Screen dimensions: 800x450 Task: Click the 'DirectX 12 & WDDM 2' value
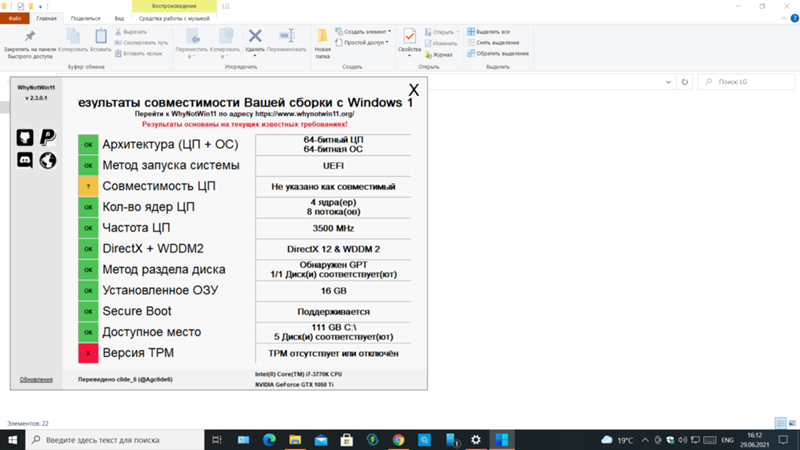click(333, 249)
